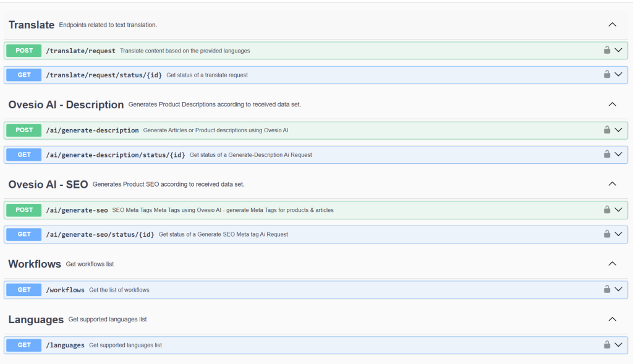The image size is (633, 364).
Task: Click the /translate/request/status/{id} path text
Action: (x=104, y=75)
